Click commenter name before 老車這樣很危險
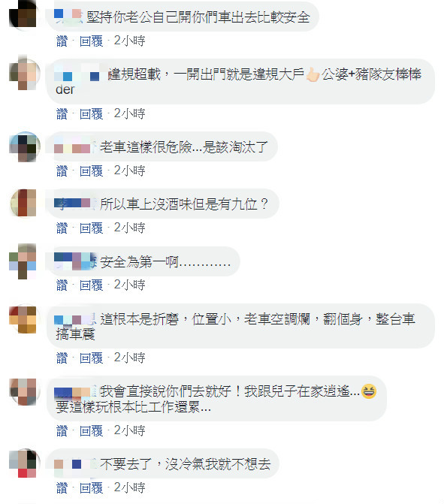Image resolution: width=444 pixels, height=504 pixels. (75, 147)
